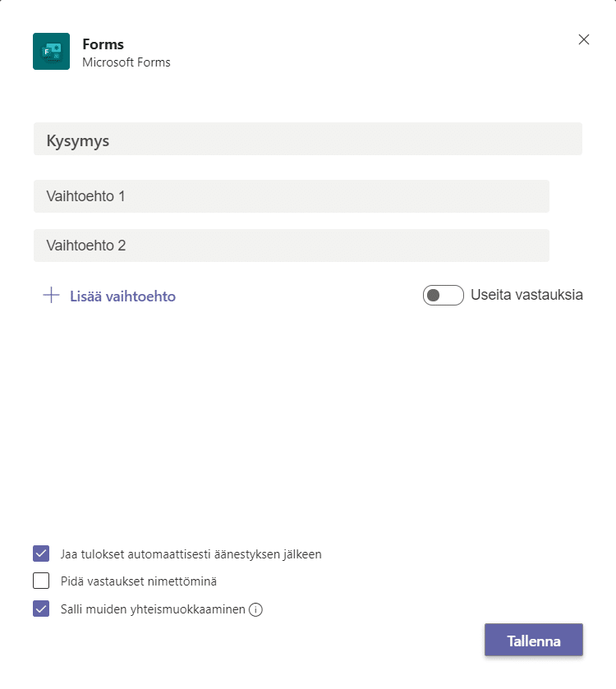Open info tooltip next to Salli muiden yhteismuokkaaminen
The image size is (616, 689).
(x=255, y=609)
